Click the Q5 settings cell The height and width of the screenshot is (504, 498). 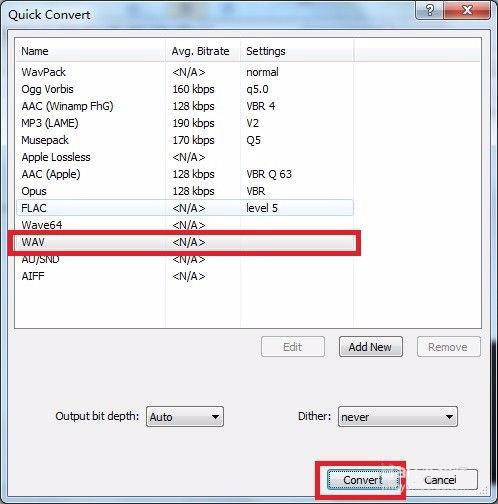tap(253, 140)
